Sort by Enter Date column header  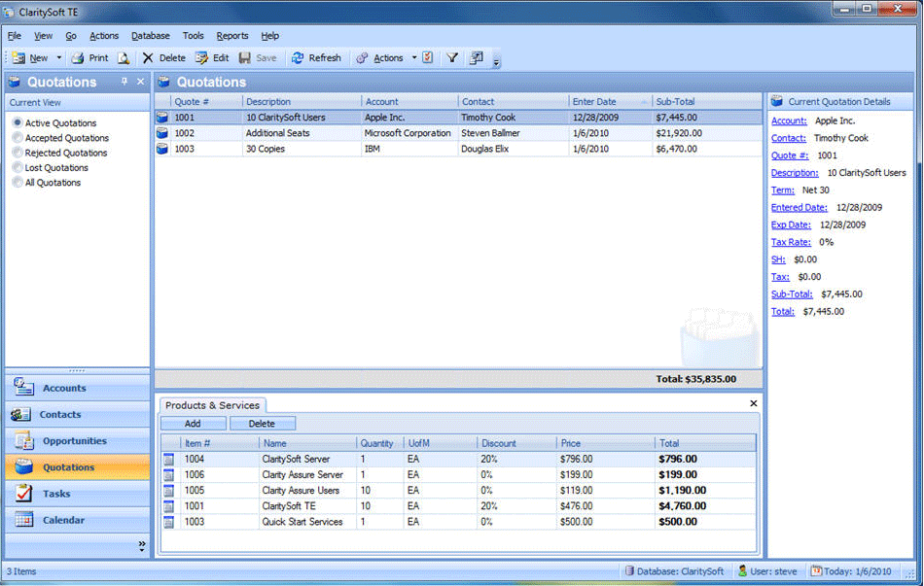(x=610, y=101)
